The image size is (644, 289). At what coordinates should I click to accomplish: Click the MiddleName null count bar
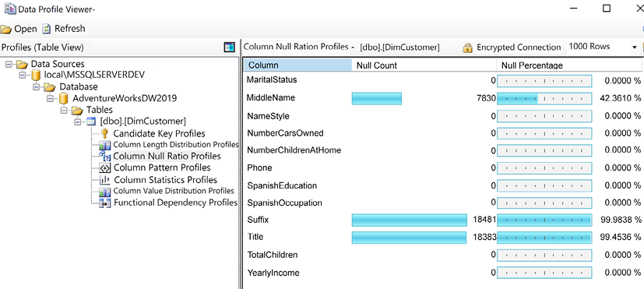(x=377, y=99)
